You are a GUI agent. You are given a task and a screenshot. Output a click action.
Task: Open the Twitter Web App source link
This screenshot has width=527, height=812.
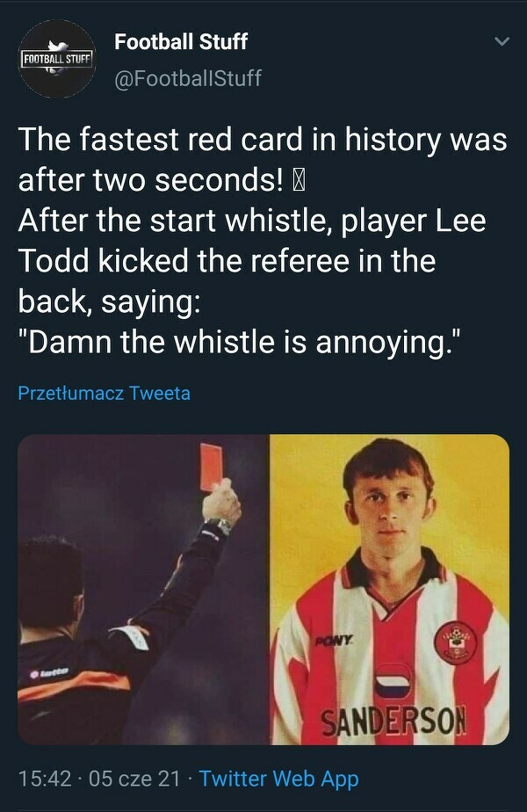(278, 778)
